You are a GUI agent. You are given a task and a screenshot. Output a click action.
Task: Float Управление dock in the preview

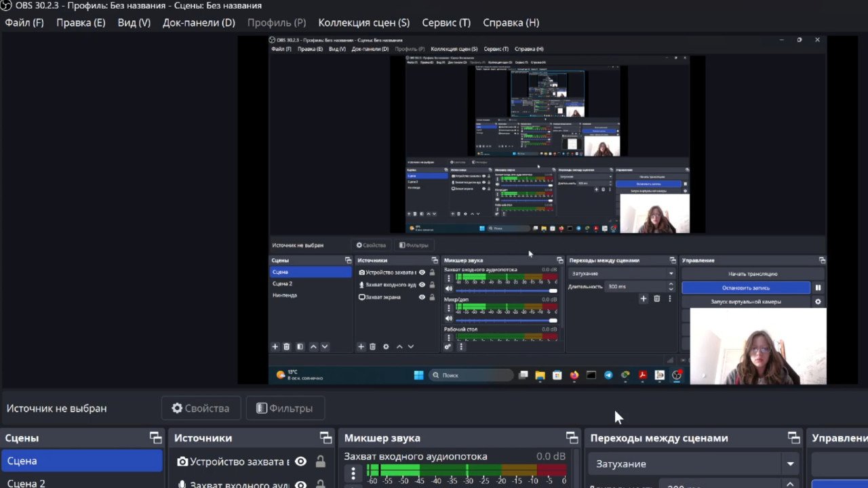(x=822, y=260)
